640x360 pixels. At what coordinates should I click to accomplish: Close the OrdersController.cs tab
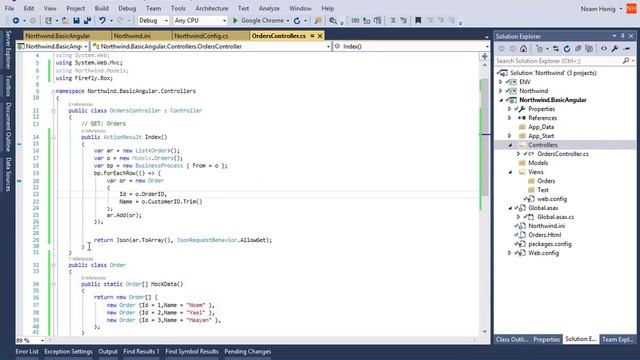pos(320,36)
